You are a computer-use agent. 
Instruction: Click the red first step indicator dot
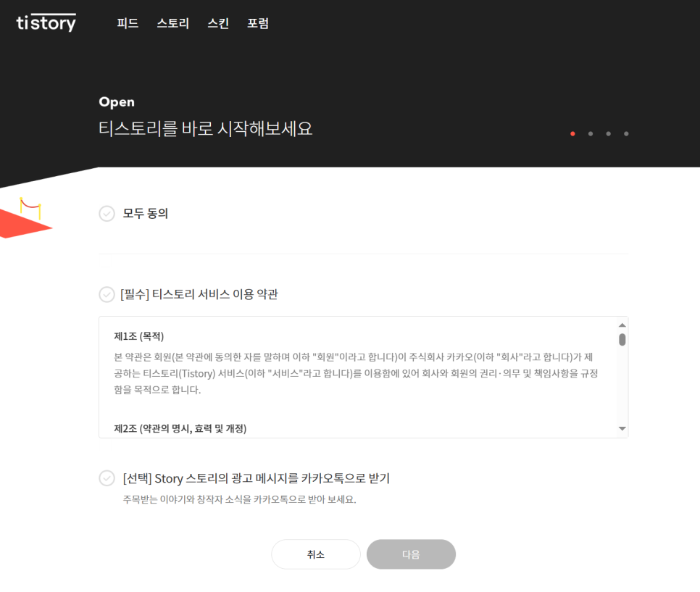click(x=572, y=134)
